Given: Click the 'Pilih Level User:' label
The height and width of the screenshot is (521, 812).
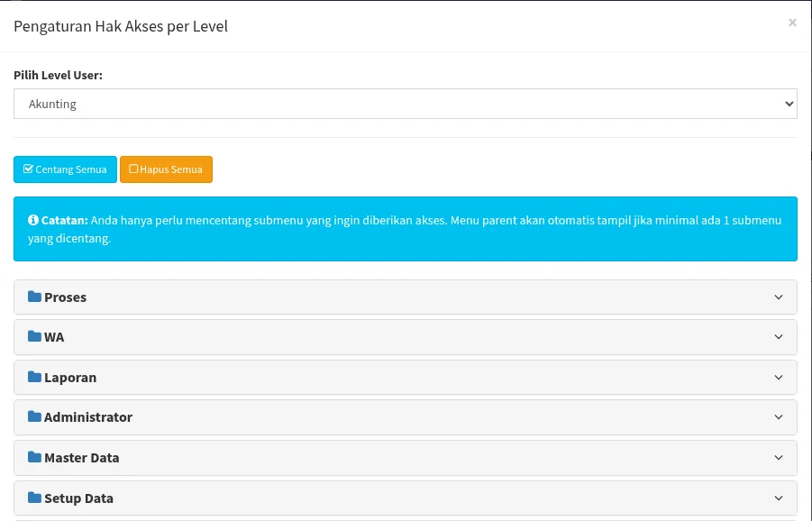Looking at the screenshot, I should pos(58,75).
